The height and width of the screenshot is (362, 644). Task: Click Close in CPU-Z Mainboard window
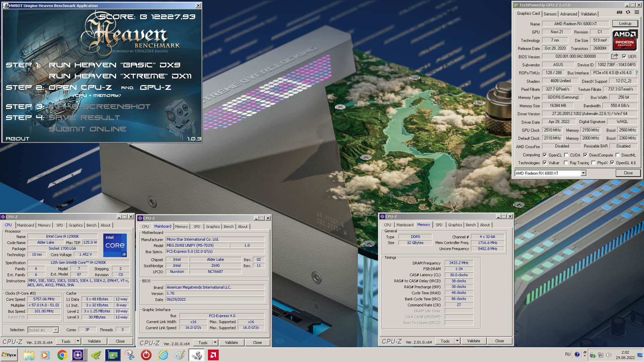(257, 343)
